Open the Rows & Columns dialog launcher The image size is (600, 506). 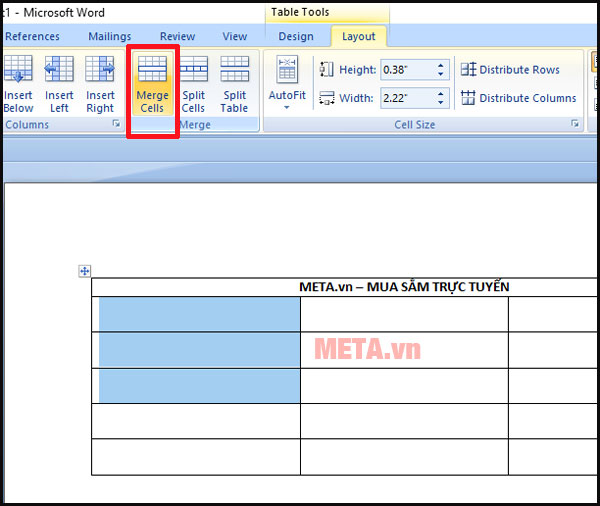point(116,124)
